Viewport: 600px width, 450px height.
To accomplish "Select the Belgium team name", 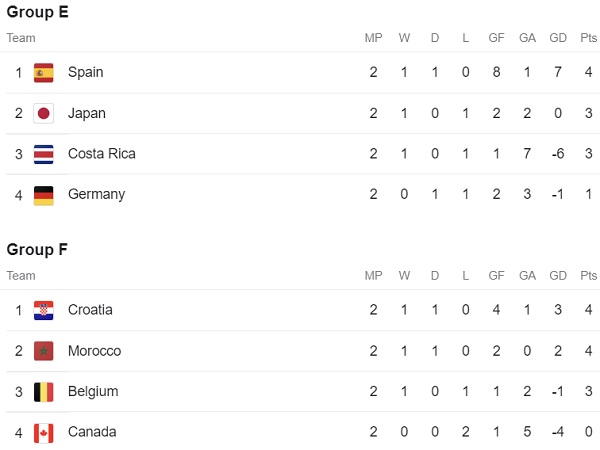I will click(x=93, y=391).
